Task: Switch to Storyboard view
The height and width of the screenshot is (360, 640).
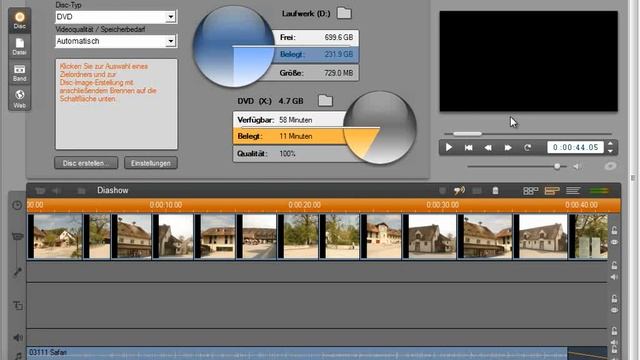Action: (530, 191)
